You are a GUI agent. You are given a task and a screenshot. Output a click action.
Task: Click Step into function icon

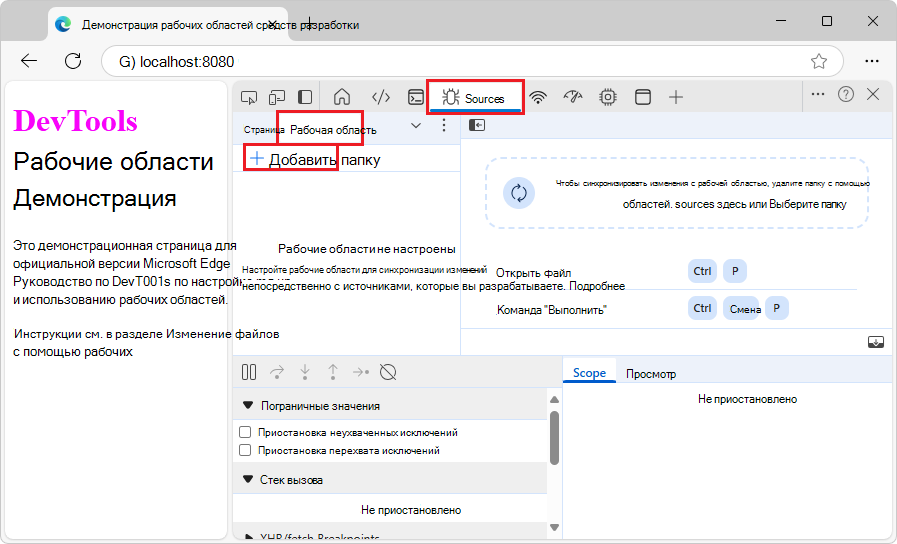click(305, 372)
